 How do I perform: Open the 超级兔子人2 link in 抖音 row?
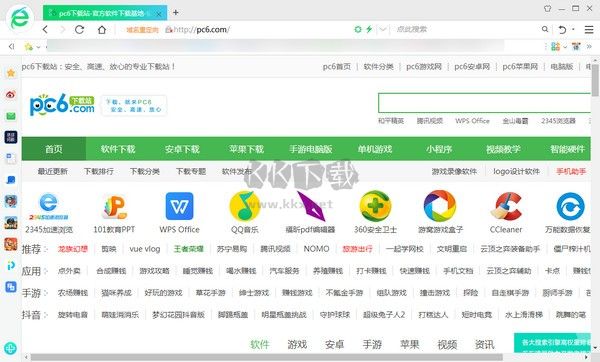coord(384,315)
